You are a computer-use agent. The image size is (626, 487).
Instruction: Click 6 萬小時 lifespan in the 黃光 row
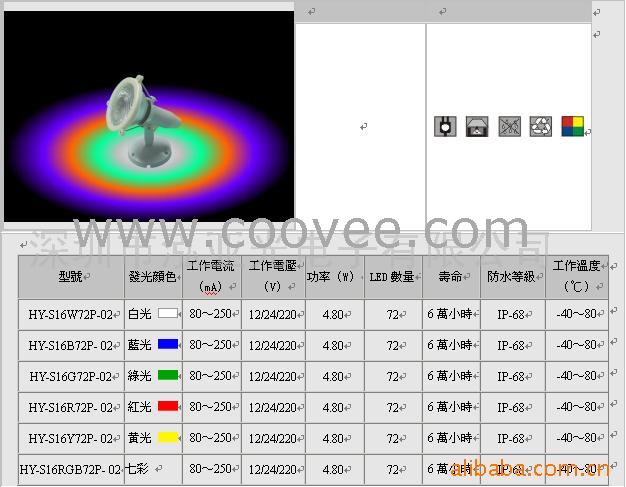(x=450, y=438)
